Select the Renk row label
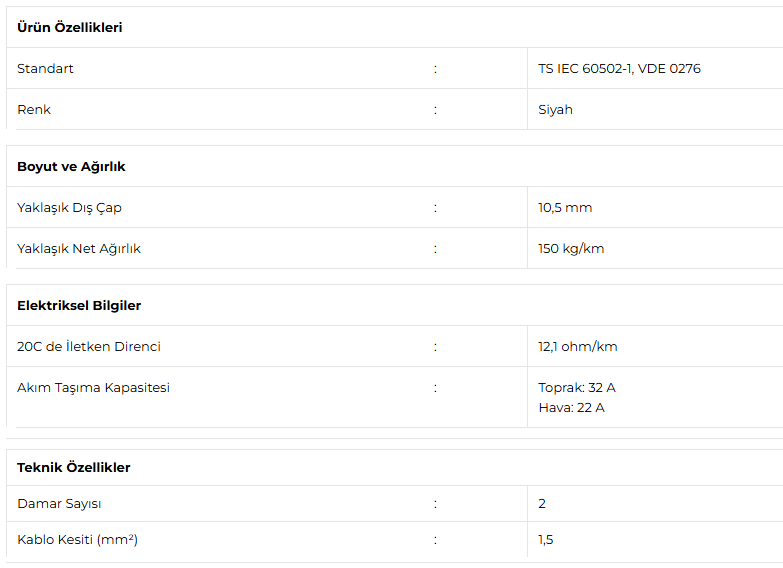 point(34,109)
